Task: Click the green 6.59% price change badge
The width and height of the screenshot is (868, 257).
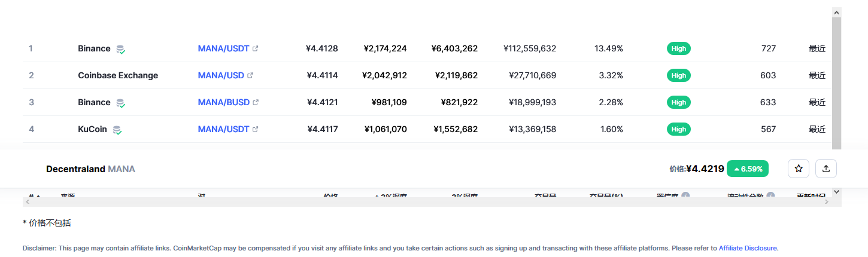Action: tap(748, 169)
